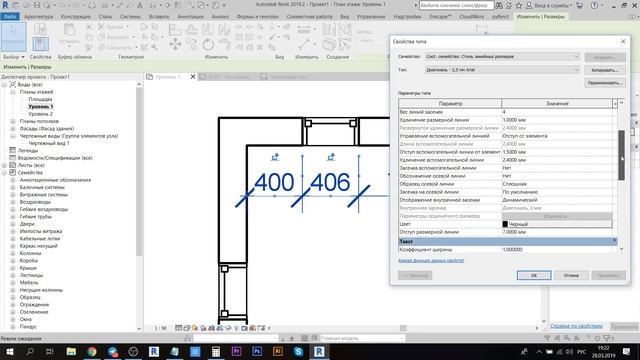The width and height of the screenshot is (640, 360).
Task: Click the '<< Просмотр' preview button
Action: tap(415, 276)
